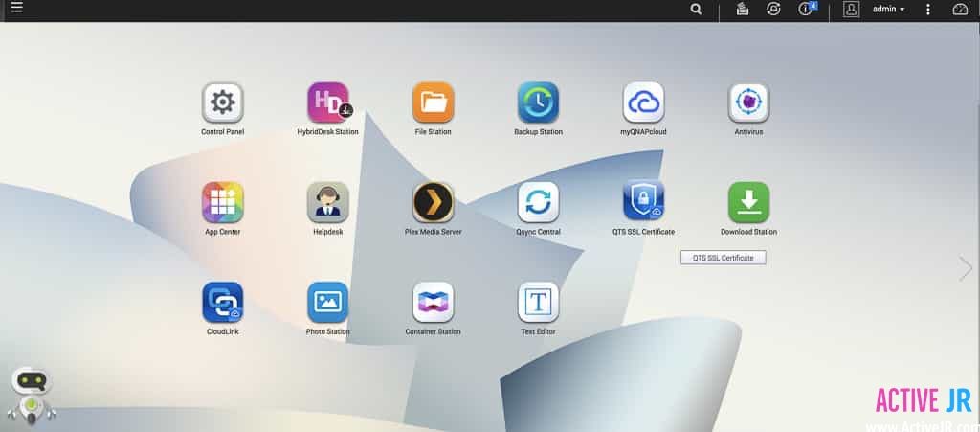Open File Station
The width and height of the screenshot is (980, 432).
pos(433,102)
